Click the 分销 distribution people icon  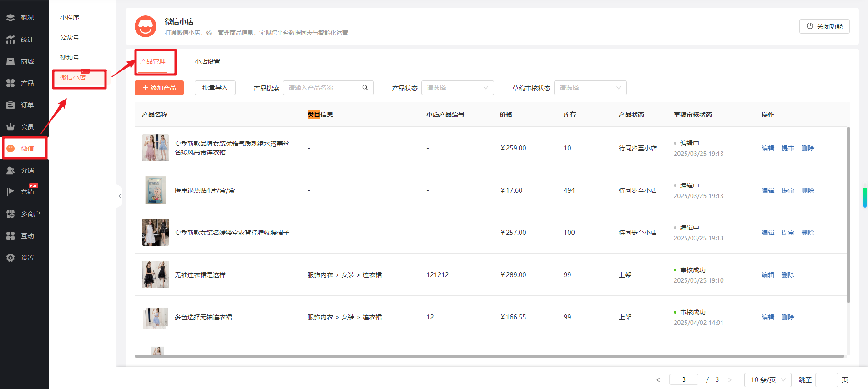click(x=10, y=170)
